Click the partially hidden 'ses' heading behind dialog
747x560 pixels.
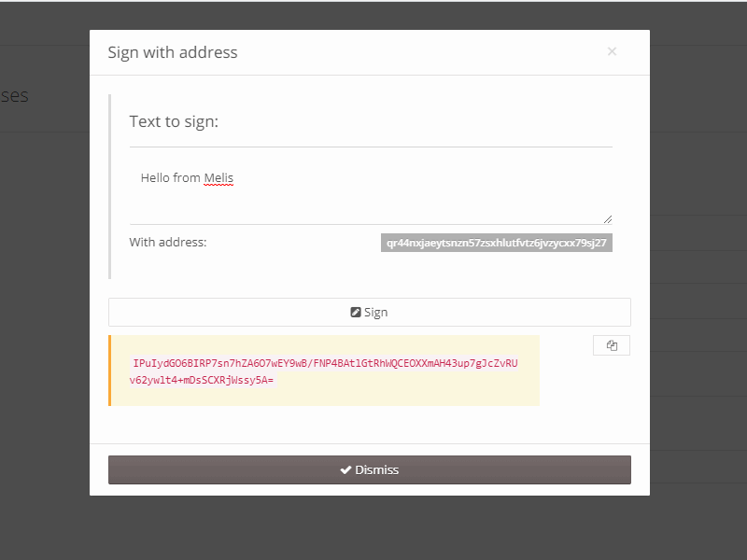pos(14,96)
